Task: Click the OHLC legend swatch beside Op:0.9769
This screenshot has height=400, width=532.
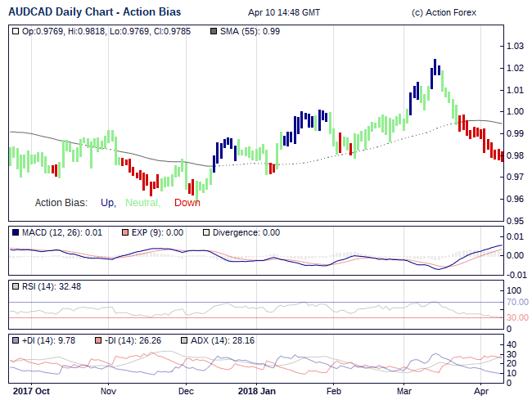Action: pyautogui.click(x=16, y=31)
